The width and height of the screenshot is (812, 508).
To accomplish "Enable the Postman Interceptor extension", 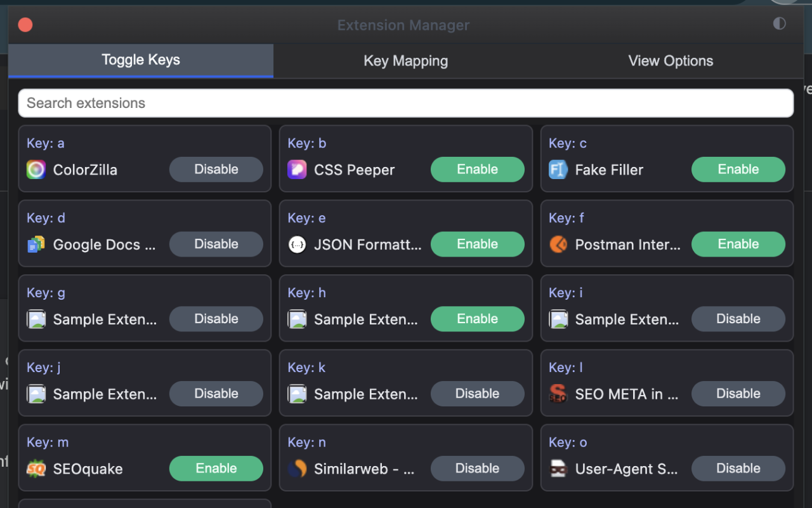I will pos(738,244).
